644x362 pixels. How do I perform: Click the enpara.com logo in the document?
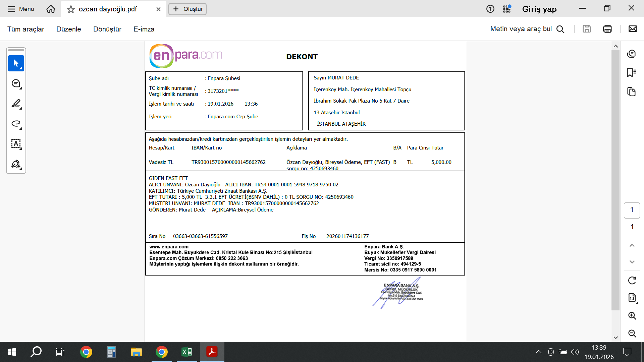[186, 56]
